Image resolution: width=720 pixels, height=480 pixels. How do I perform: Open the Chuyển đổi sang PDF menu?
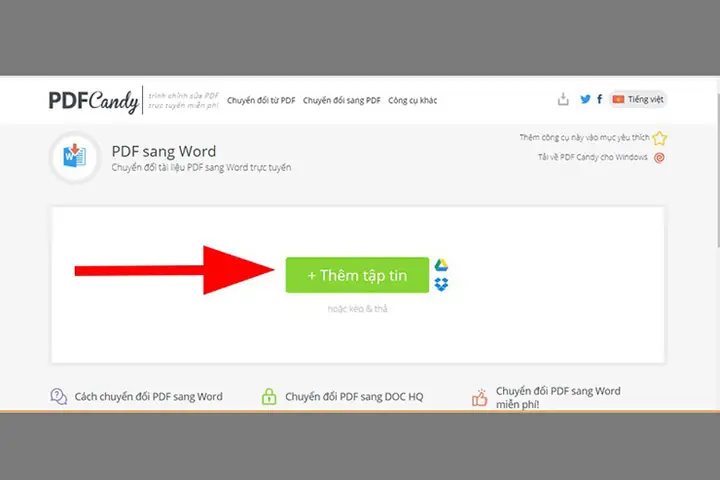pos(342,100)
